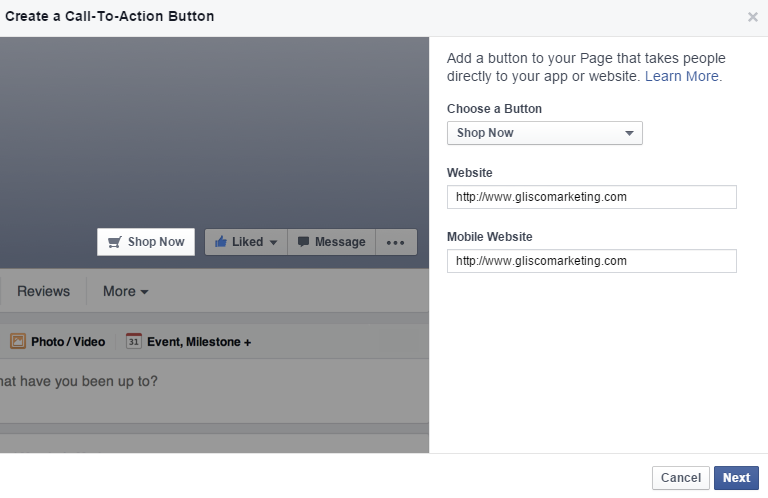768x498 pixels.
Task: Close the Call-To-Action dialog with the X
Action: click(x=753, y=17)
